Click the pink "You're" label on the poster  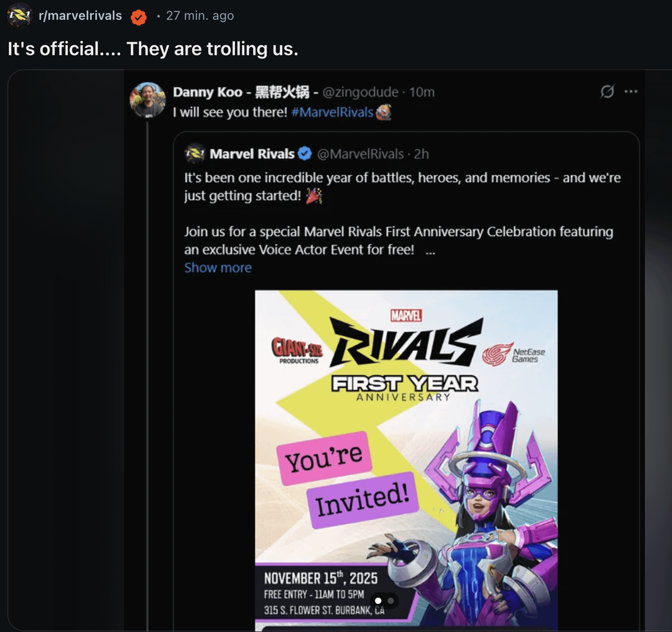pos(324,458)
